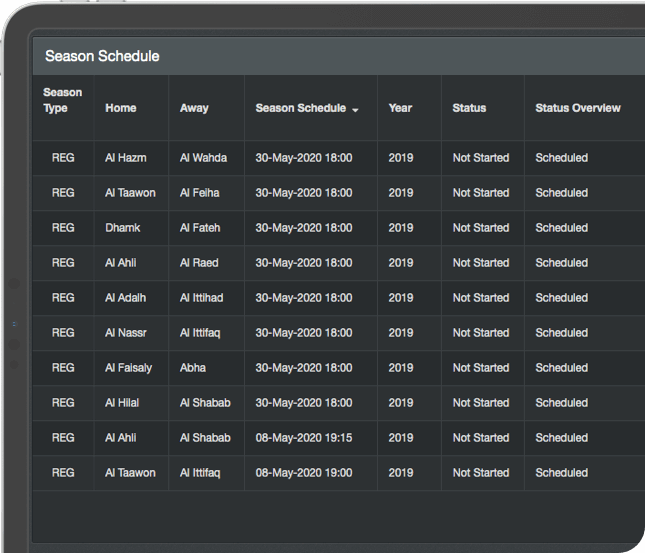The width and height of the screenshot is (645, 553).
Task: Click REG in the Al Nassr row
Action: pos(63,332)
